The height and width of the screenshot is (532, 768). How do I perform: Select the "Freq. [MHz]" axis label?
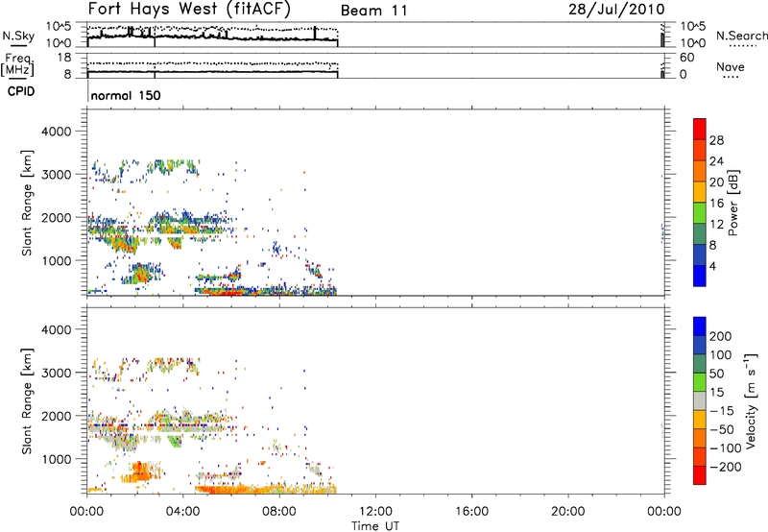18,64
